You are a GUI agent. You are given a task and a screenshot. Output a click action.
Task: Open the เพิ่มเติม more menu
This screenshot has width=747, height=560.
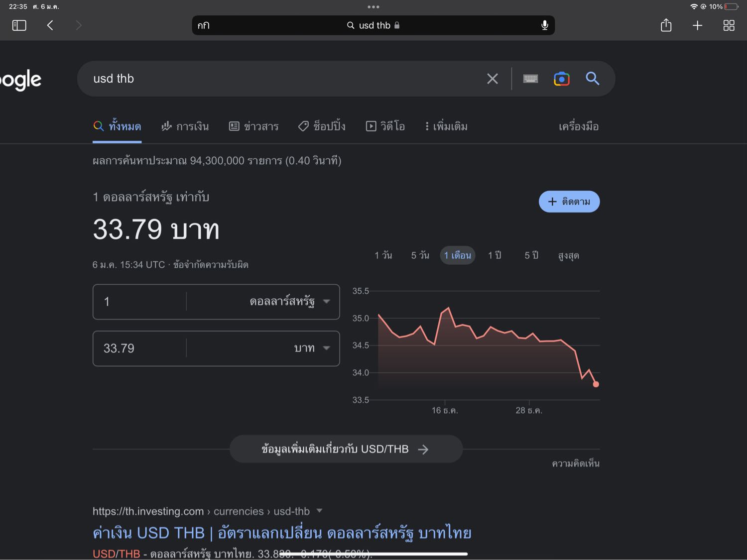click(x=446, y=126)
